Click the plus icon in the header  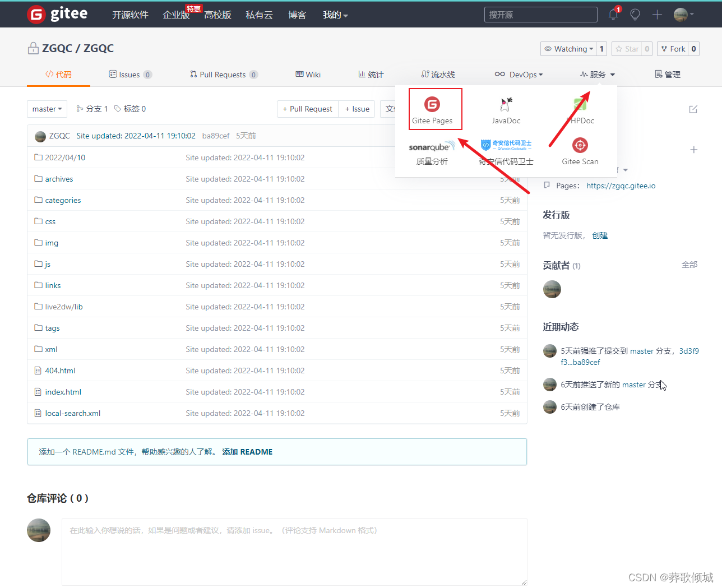657,15
